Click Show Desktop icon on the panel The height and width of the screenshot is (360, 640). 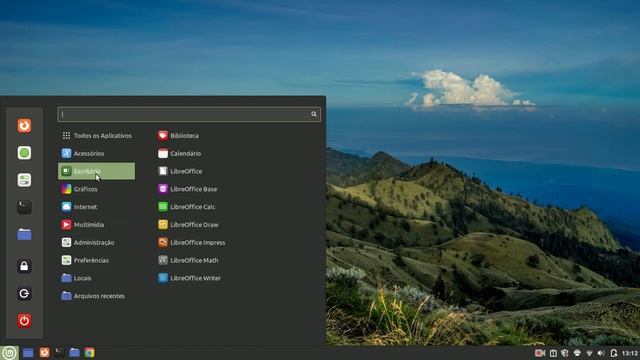click(28, 353)
